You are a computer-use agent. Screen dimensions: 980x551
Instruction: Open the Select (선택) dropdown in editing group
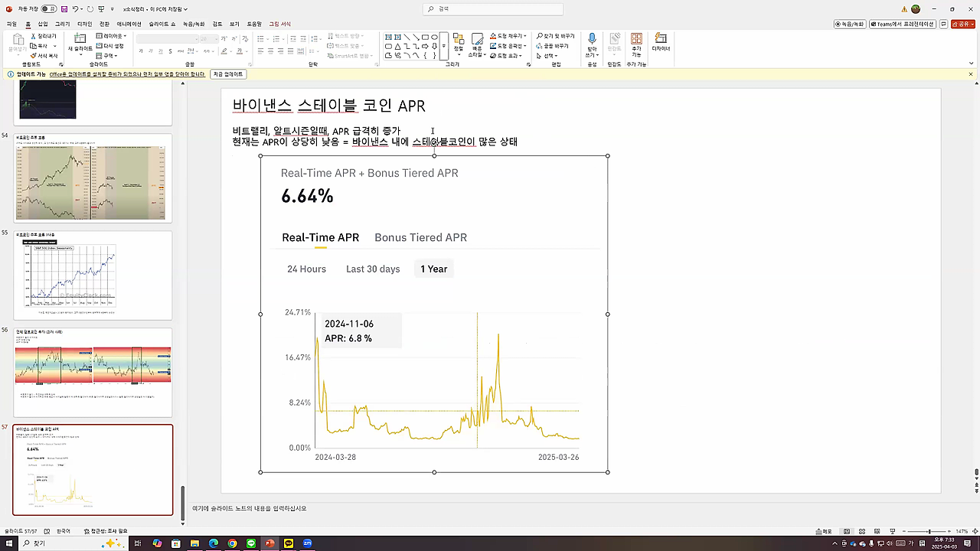(x=549, y=56)
